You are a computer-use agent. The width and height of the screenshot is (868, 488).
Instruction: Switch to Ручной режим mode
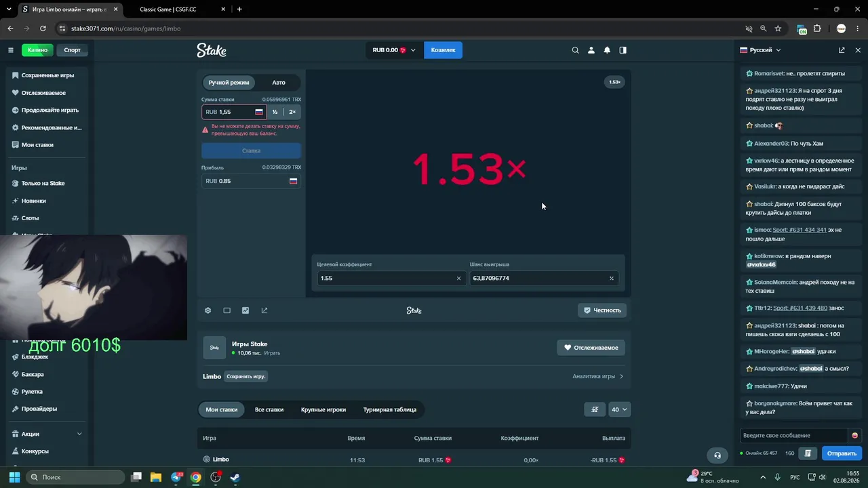229,83
